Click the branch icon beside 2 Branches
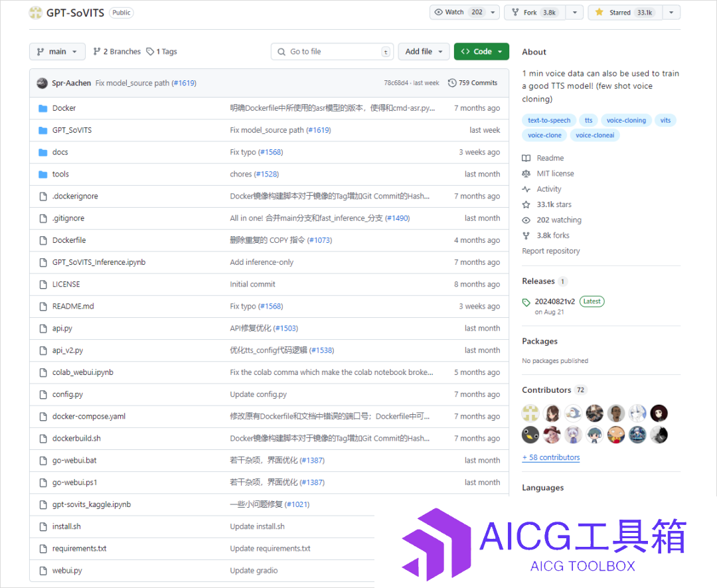The width and height of the screenshot is (717, 588). [96, 52]
